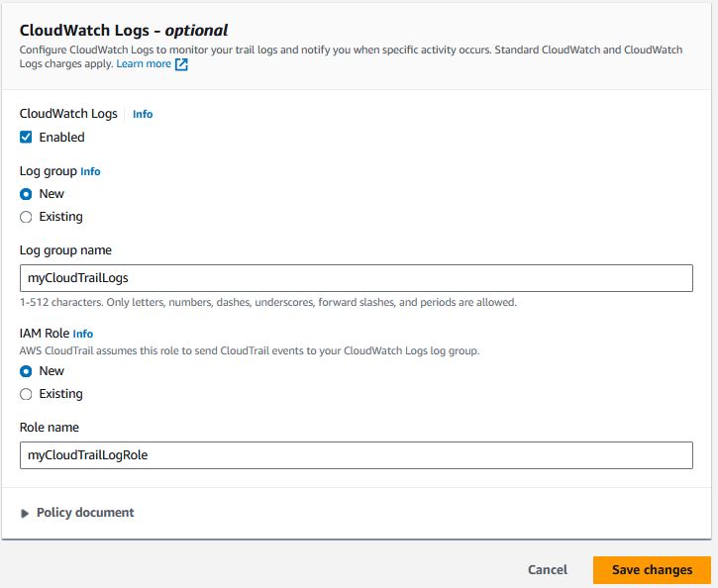The width and height of the screenshot is (718, 588).
Task: Click the Save changes button
Action: click(x=652, y=570)
